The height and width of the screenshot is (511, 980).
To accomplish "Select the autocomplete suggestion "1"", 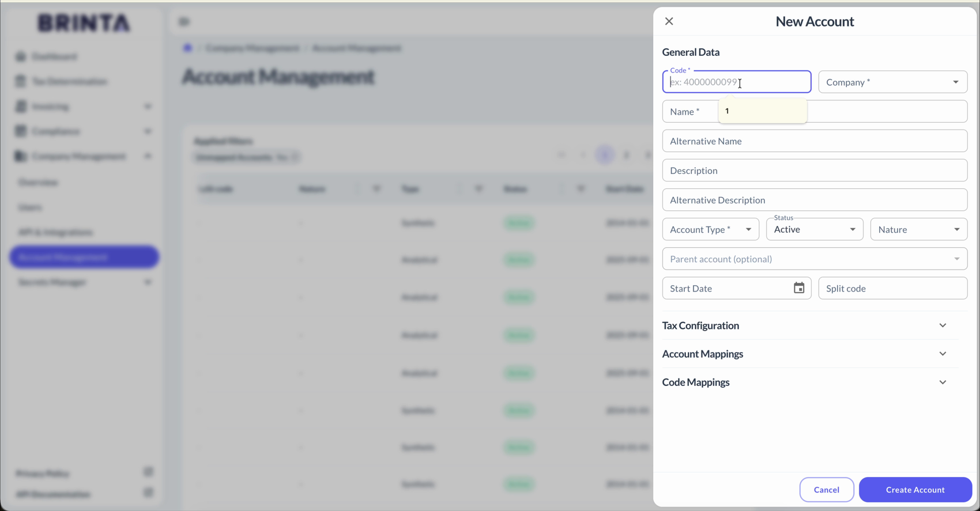I will coord(762,111).
